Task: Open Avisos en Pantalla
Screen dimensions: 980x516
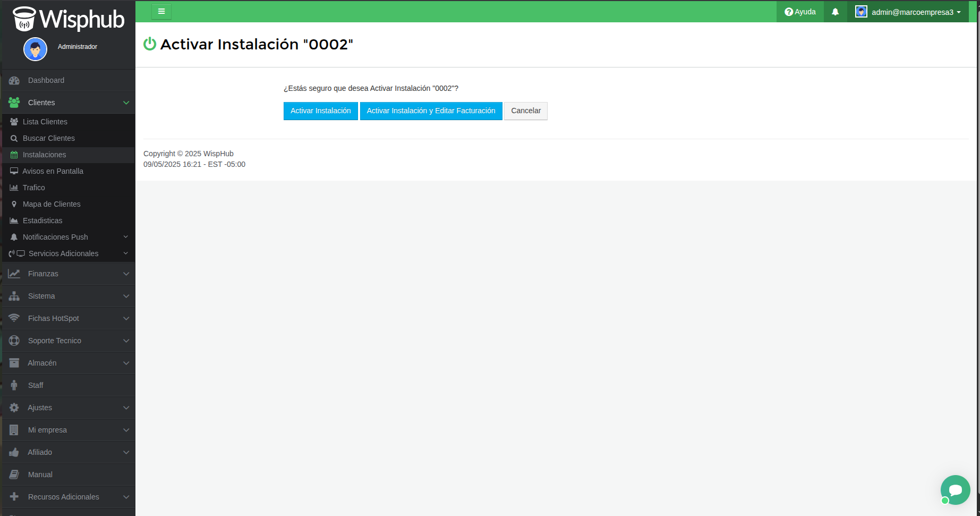Action: (x=69, y=171)
